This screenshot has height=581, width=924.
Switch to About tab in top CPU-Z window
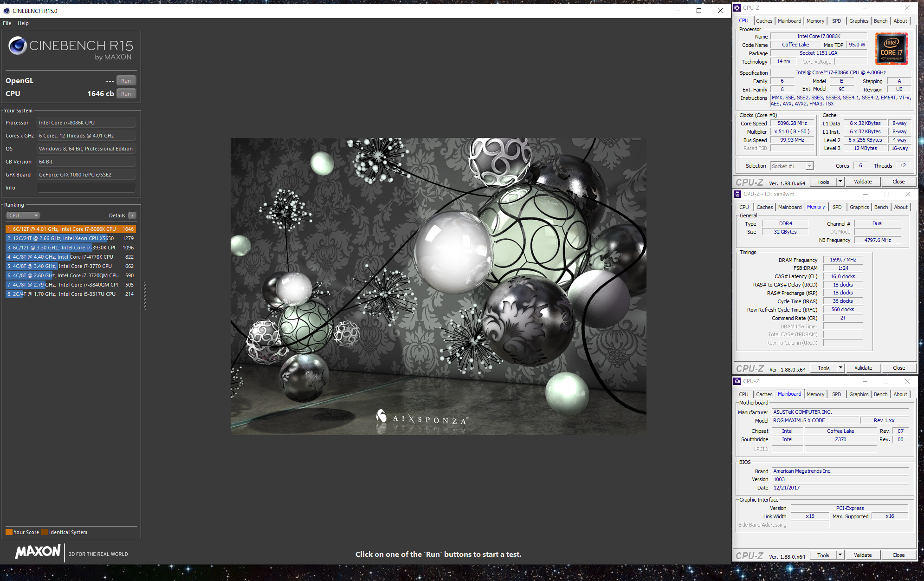[x=900, y=21]
